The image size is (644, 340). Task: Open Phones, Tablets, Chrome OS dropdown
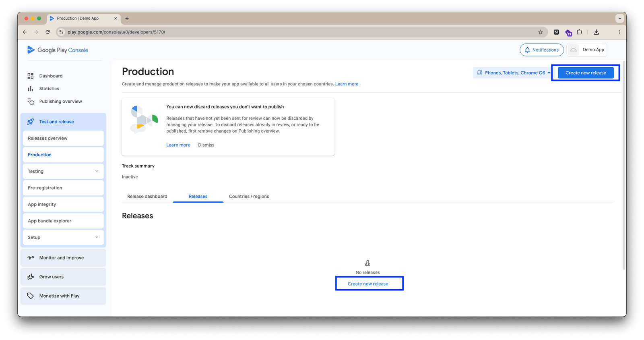[514, 73]
